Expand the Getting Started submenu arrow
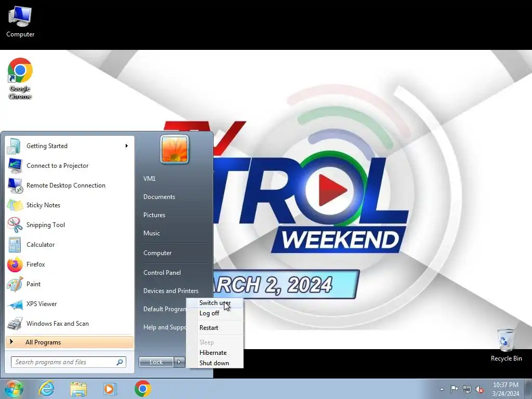This screenshot has height=399, width=532. [127, 146]
